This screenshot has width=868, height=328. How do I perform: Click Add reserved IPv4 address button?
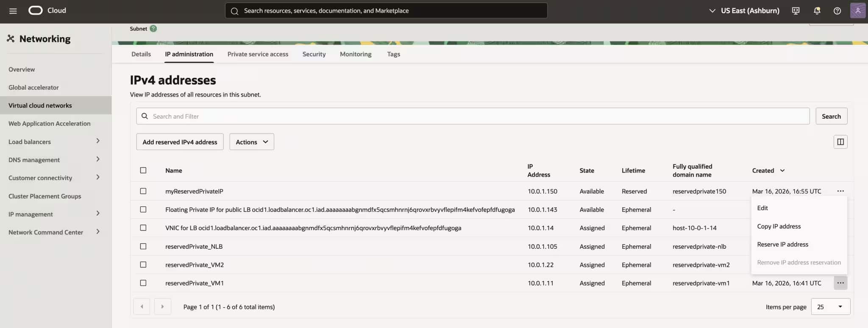(180, 142)
